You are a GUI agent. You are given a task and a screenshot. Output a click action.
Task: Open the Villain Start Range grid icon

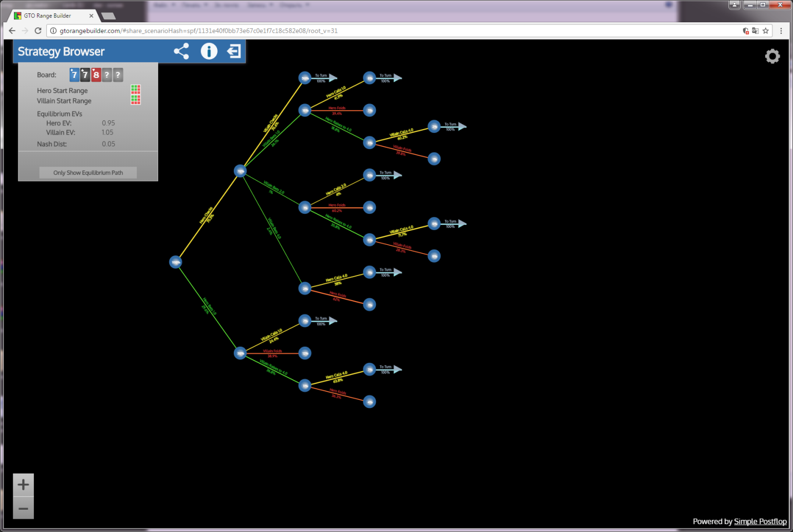click(135, 100)
